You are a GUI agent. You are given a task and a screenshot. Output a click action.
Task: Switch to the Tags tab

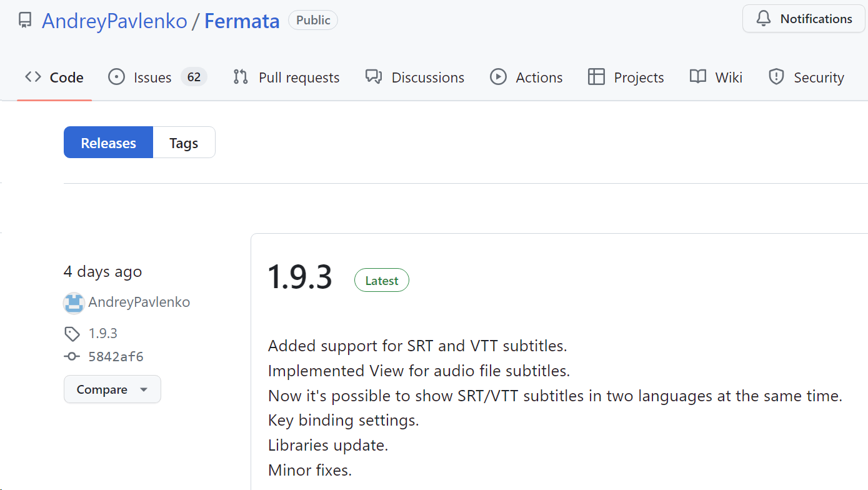184,143
